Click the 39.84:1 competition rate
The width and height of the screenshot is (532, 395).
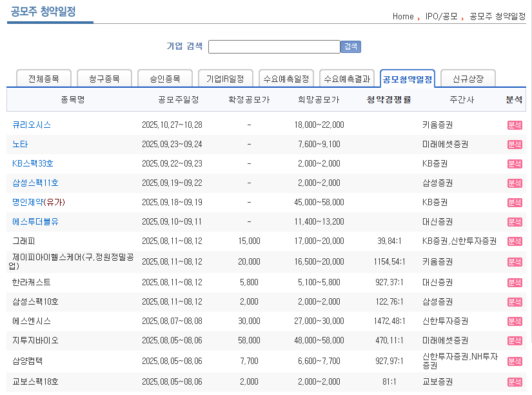(x=389, y=241)
